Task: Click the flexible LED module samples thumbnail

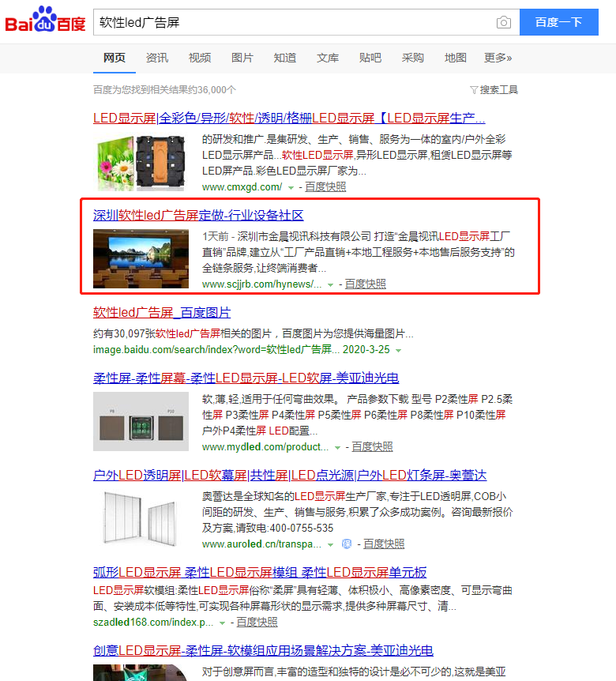Action: pos(141,421)
